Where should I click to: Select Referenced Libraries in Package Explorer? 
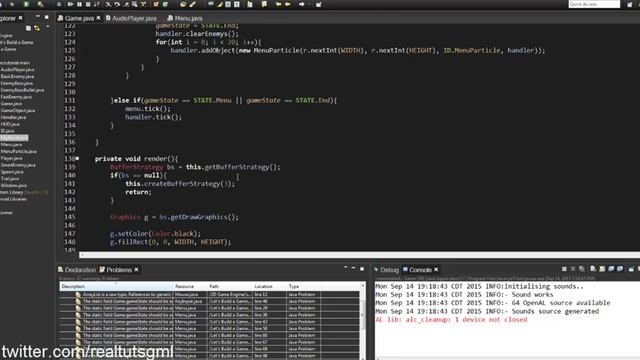(13, 199)
